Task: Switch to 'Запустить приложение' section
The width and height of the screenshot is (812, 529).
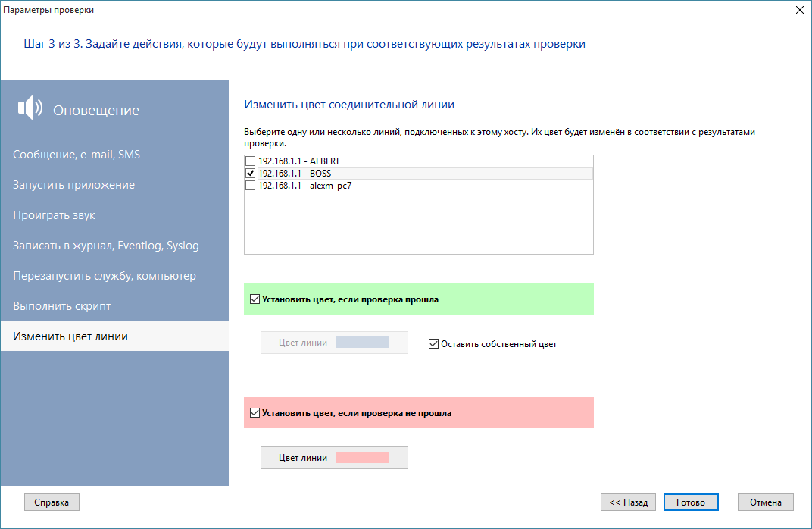Action: click(x=74, y=185)
